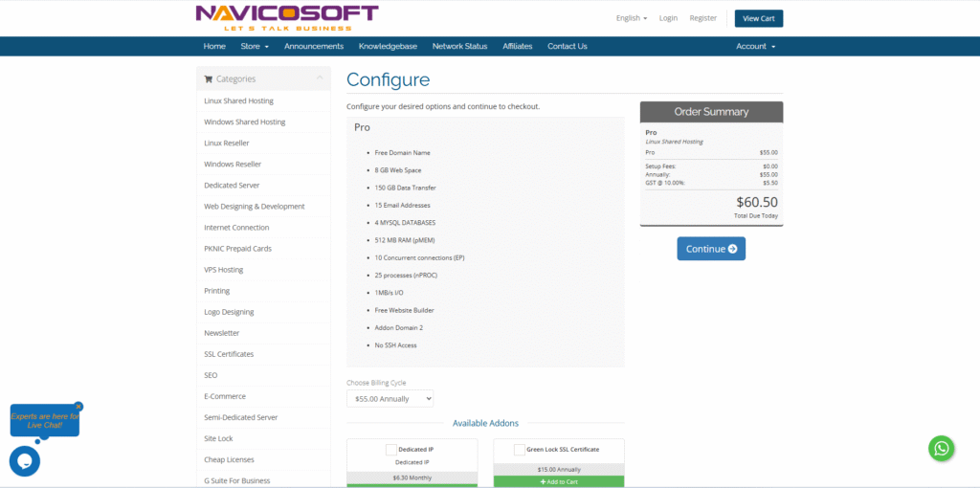Close the live chat popup message
Viewport: 980px width, 488px height.
point(78,407)
